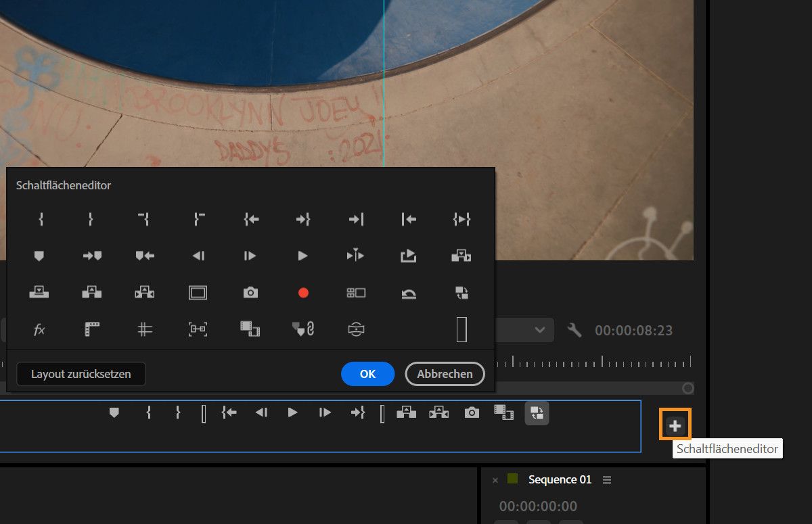The height and width of the screenshot is (524, 812).
Task: Click Lift in monitor button bar
Action: pyautogui.click(x=406, y=412)
